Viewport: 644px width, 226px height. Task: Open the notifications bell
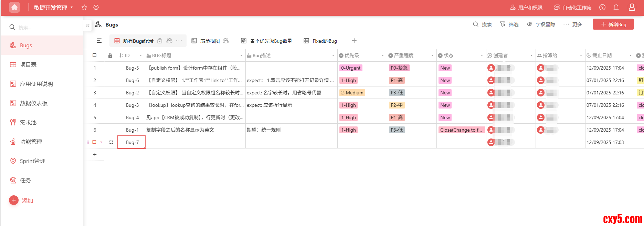(616, 7)
